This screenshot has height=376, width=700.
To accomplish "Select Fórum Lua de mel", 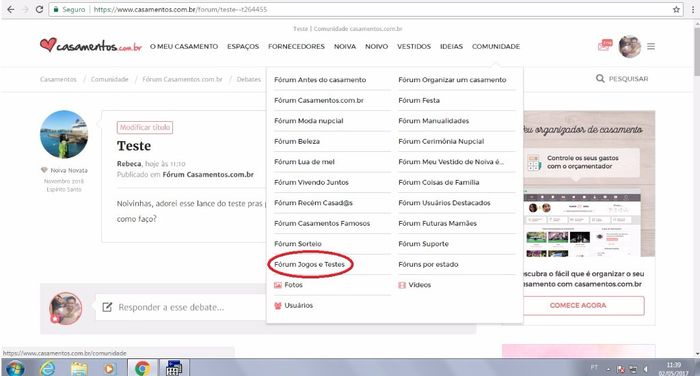I will click(x=304, y=162).
